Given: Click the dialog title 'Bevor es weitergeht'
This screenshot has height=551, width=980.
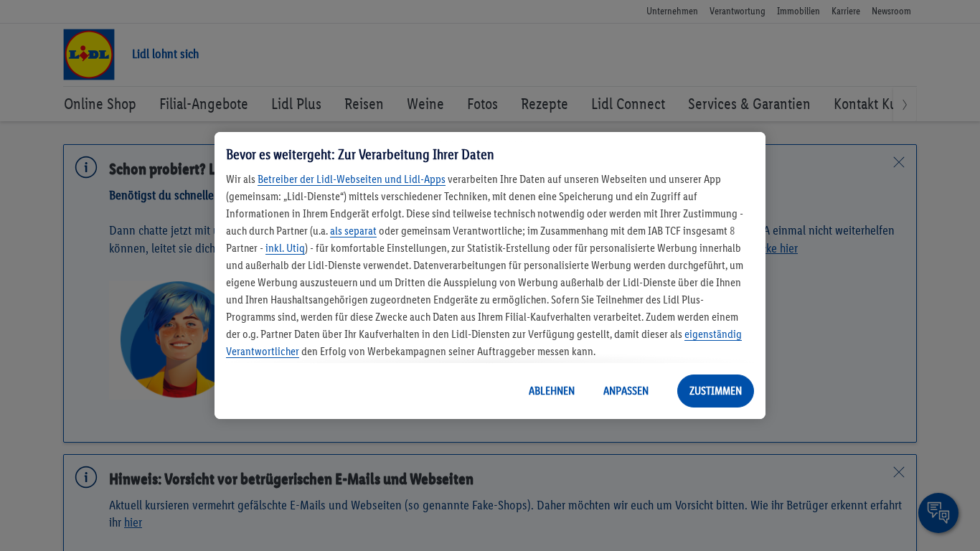Looking at the screenshot, I should [360, 155].
